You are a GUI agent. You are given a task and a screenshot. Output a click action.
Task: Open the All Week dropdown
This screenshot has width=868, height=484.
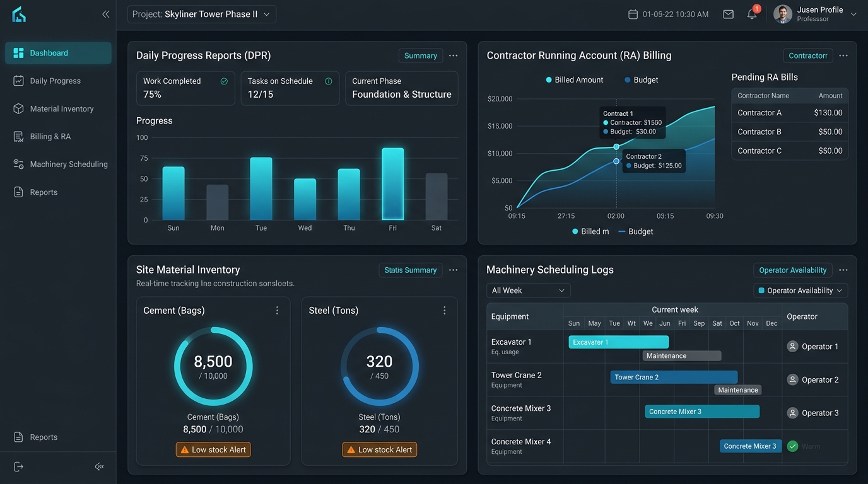tap(529, 291)
